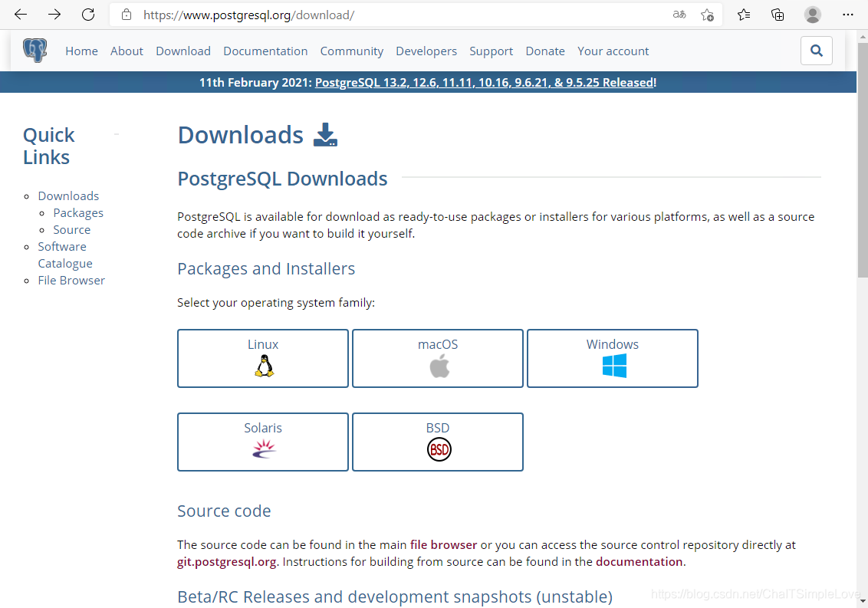Screen dimensions: 868x608
Task: Select the Linux label text
Action: click(x=263, y=344)
